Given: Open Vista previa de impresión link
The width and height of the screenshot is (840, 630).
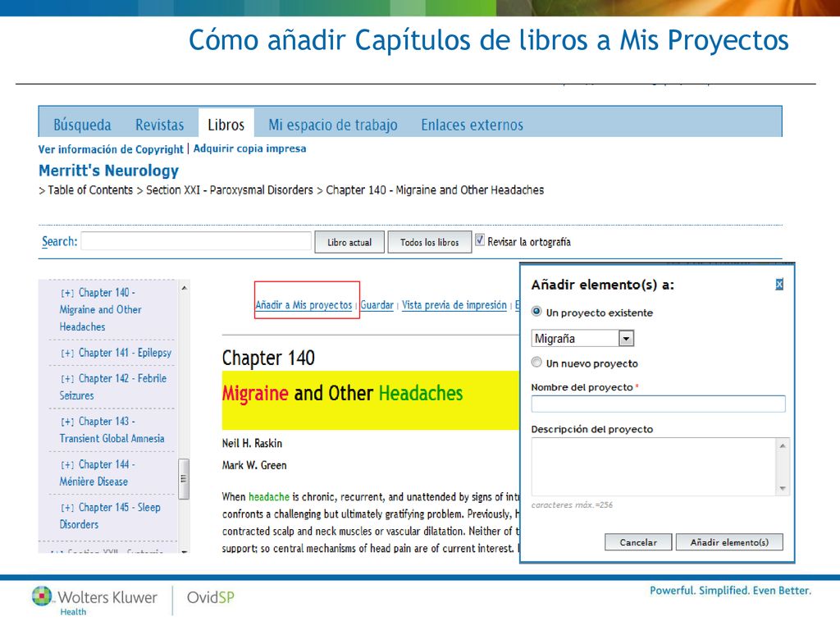Looking at the screenshot, I should tap(454, 305).
